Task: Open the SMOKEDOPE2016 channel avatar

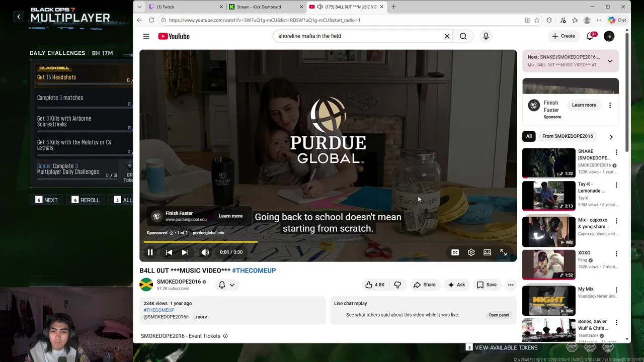Action: 146,285
